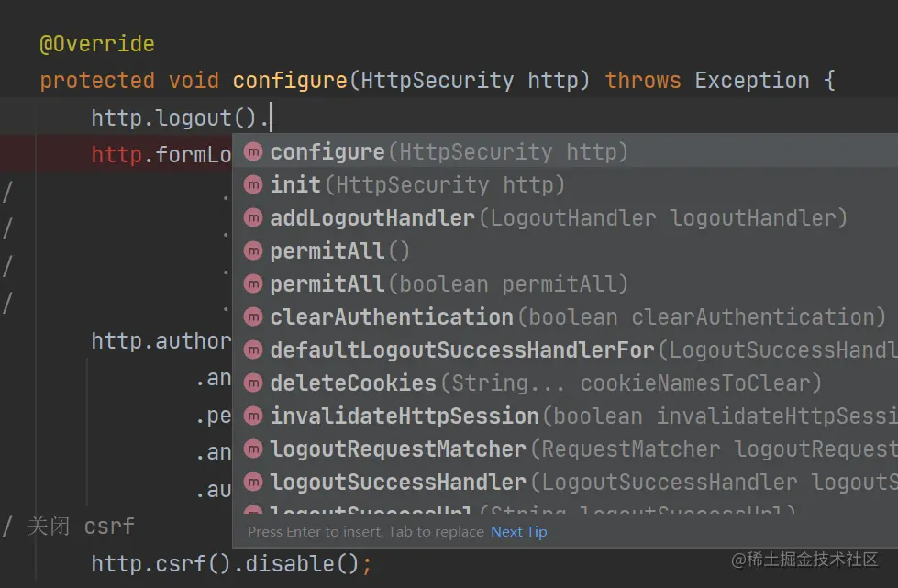Click the void return type keyword
Image resolution: width=898 pixels, height=588 pixels.
194,81
